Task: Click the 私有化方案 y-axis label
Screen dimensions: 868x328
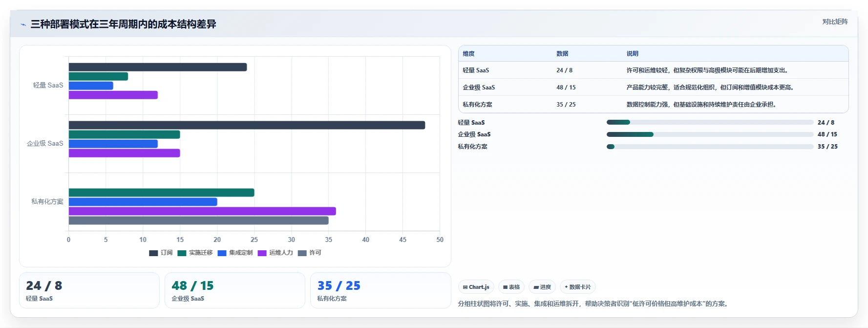Action: [x=47, y=201]
